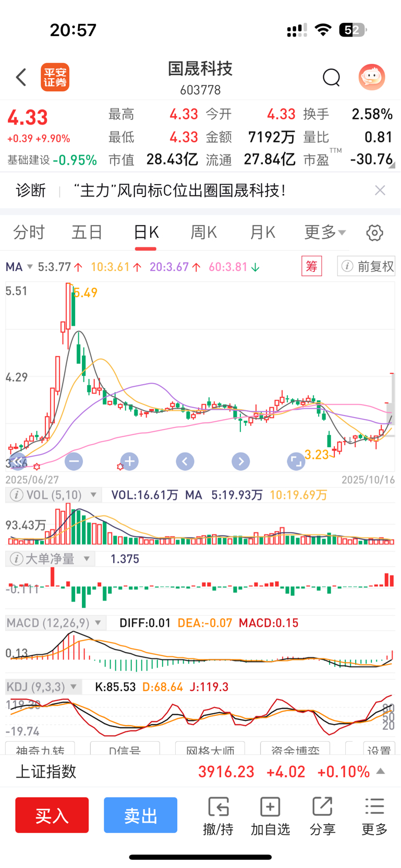Image resolution: width=401 pixels, height=868 pixels.
Task: Open the 网格大师 indicator button
Action: click(210, 749)
